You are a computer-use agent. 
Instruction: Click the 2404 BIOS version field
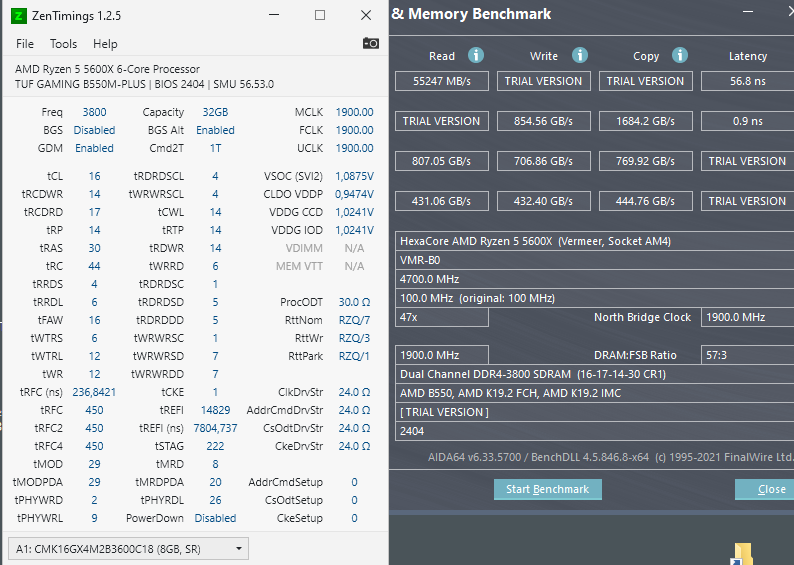(x=594, y=431)
